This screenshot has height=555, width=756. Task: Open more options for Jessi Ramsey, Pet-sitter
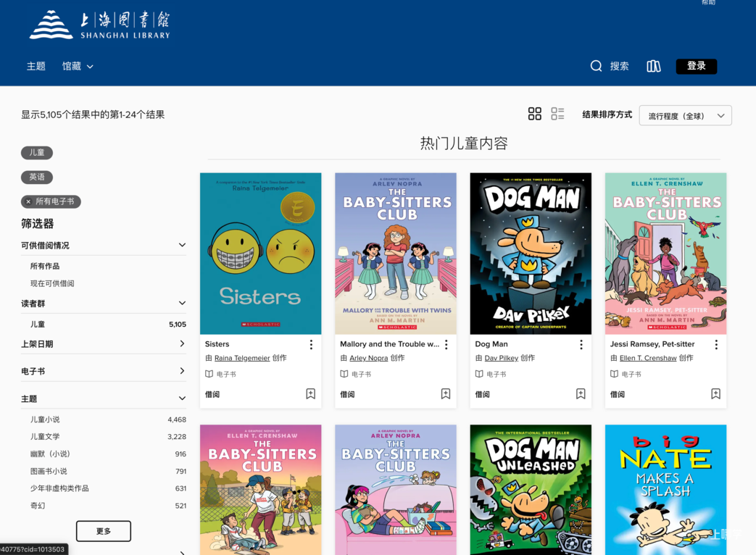pyautogui.click(x=716, y=344)
